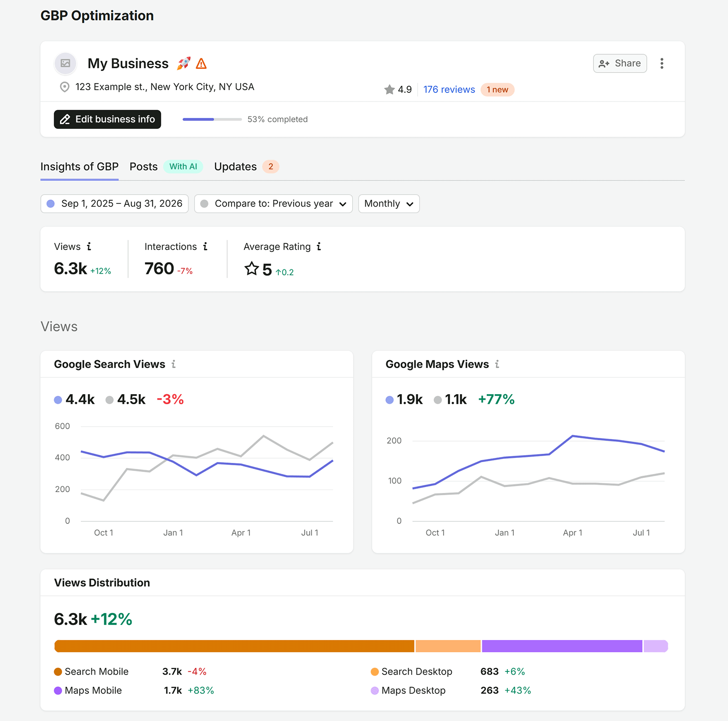Click the 53% completed progress bar
Viewport: 728px width, 721px height.
click(x=212, y=119)
